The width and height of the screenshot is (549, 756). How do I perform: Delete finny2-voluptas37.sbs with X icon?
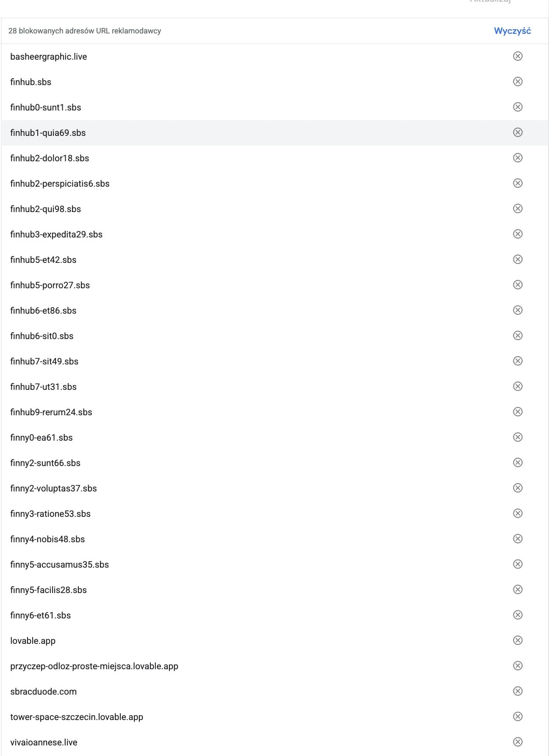point(518,488)
